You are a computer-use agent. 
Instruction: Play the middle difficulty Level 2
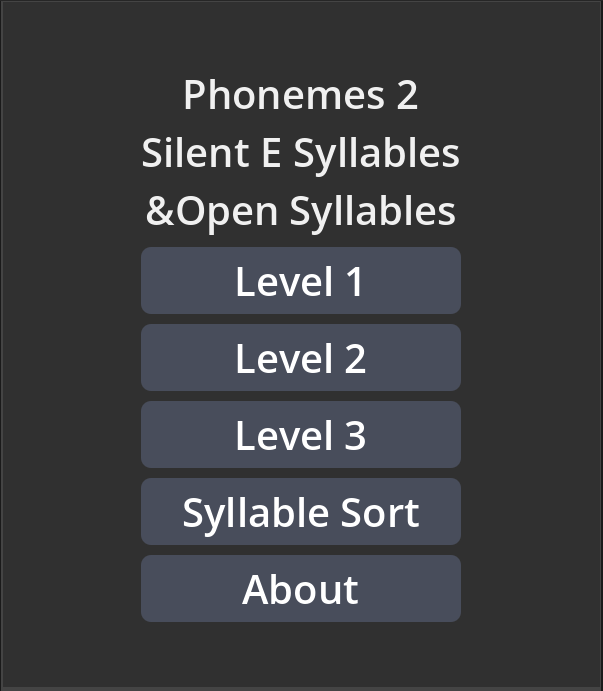click(301, 358)
